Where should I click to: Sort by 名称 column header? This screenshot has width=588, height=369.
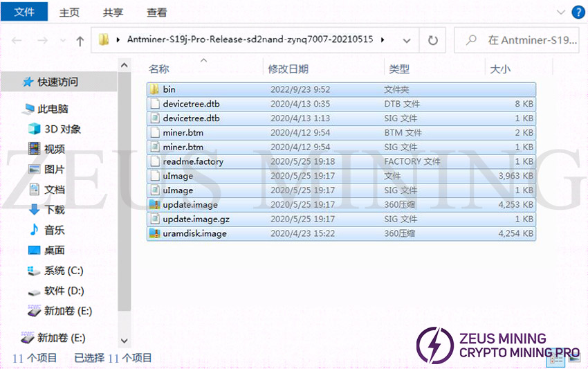tap(159, 69)
